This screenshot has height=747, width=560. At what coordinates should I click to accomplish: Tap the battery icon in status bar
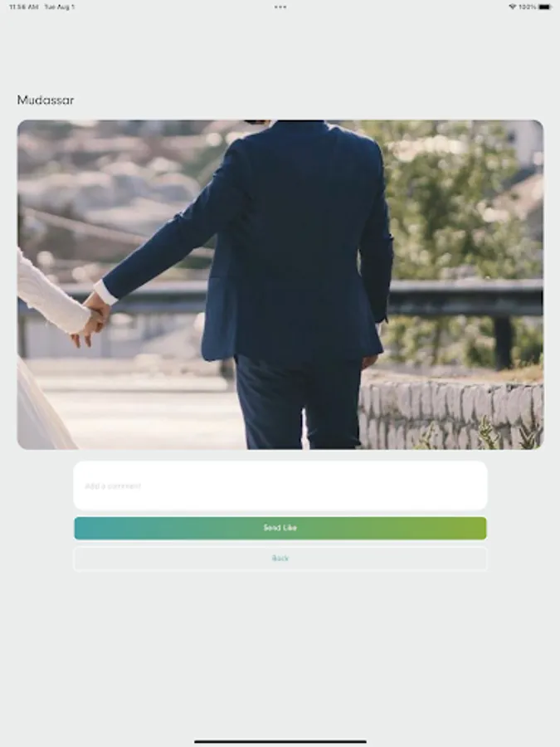545,7
